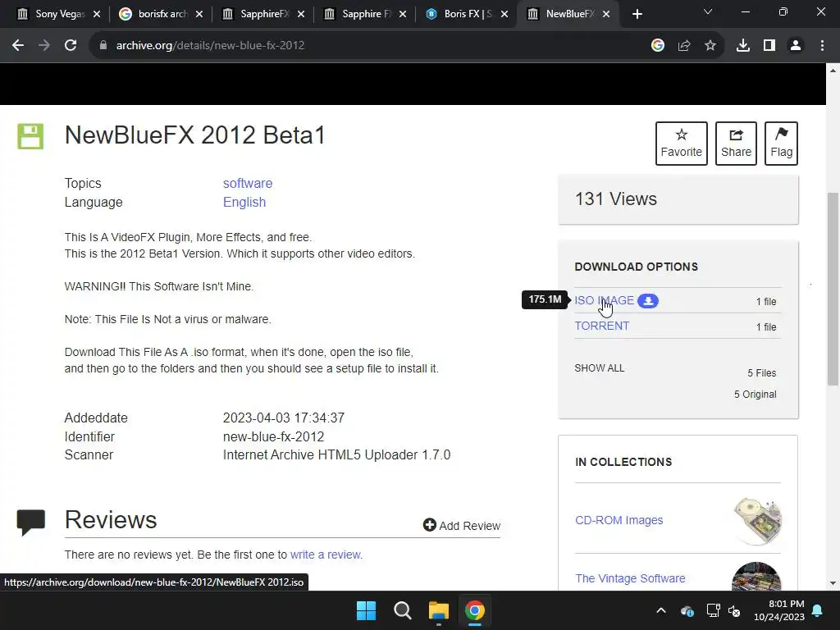Click the muted volume tray icon
This screenshot has height=630, width=840.
[734, 610]
